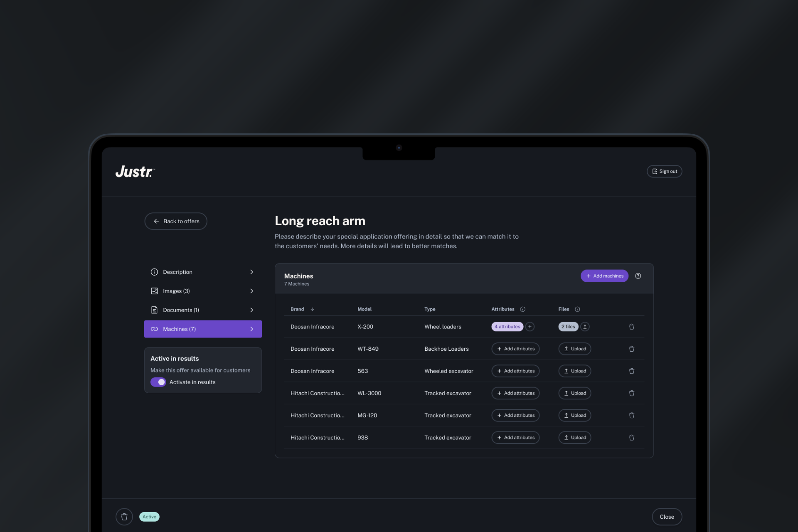Expand the Description section chevron

[x=251, y=272]
